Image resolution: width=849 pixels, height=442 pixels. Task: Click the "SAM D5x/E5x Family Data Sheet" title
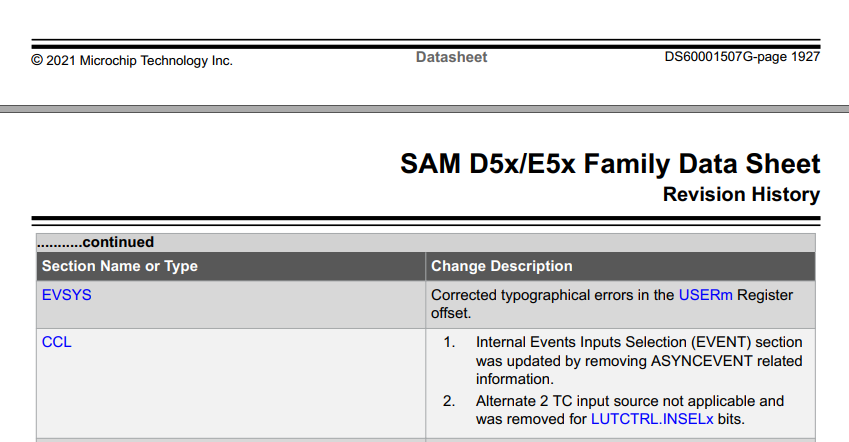point(609,164)
